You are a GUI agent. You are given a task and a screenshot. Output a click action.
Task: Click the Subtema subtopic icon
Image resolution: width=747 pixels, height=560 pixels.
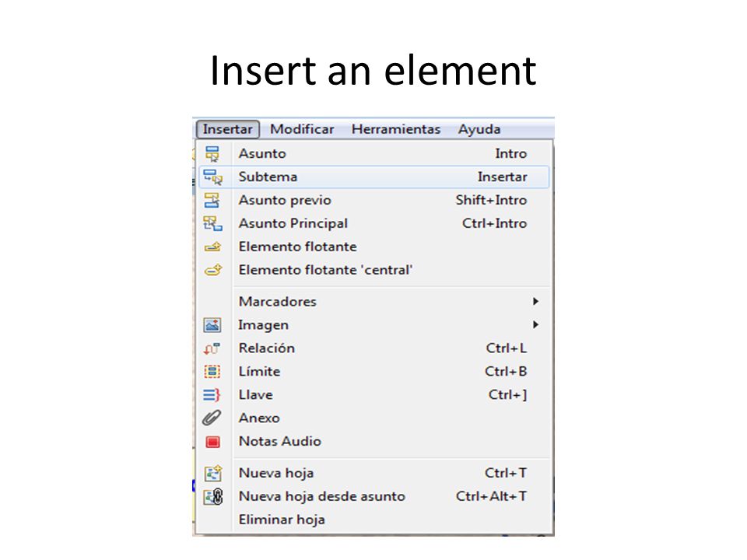(212, 177)
